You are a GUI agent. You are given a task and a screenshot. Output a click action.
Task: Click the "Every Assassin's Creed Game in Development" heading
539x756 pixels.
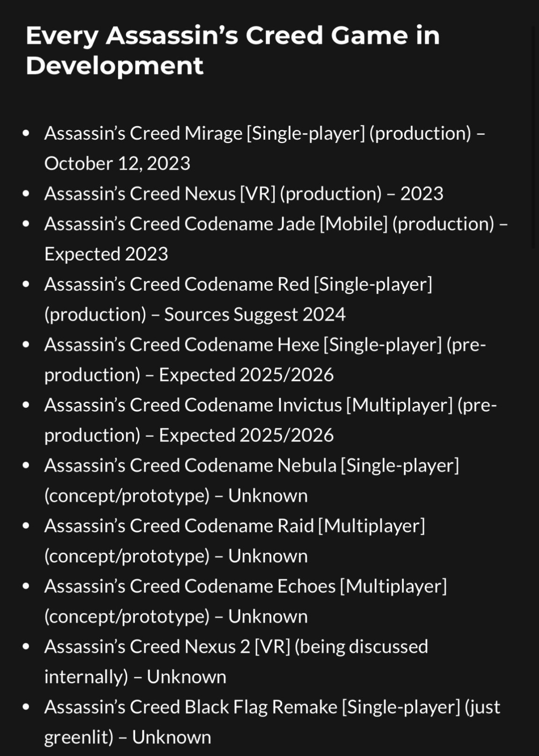tap(233, 50)
